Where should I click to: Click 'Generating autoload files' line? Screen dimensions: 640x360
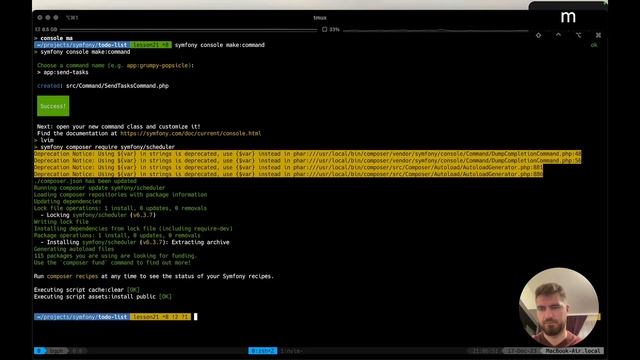pos(74,249)
